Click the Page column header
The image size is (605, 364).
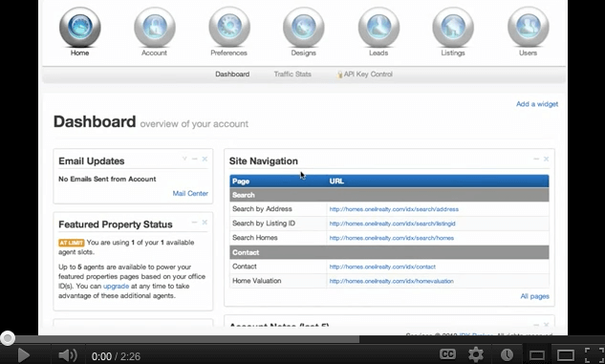point(241,181)
